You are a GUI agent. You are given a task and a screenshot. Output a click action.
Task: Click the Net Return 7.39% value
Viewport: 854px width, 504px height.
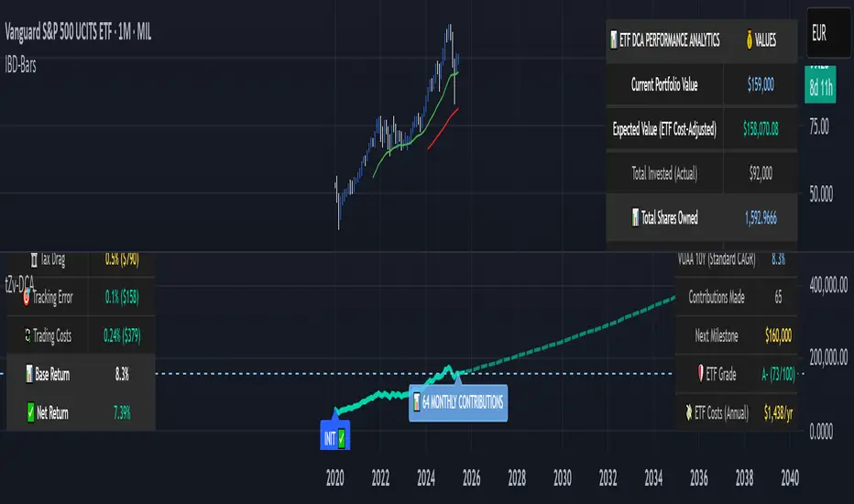click(x=122, y=413)
